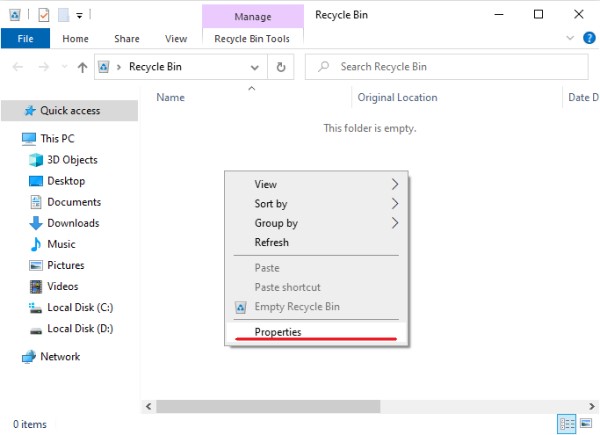Open Videos in the sidebar
This screenshot has height=435, width=600.
click(x=62, y=286)
